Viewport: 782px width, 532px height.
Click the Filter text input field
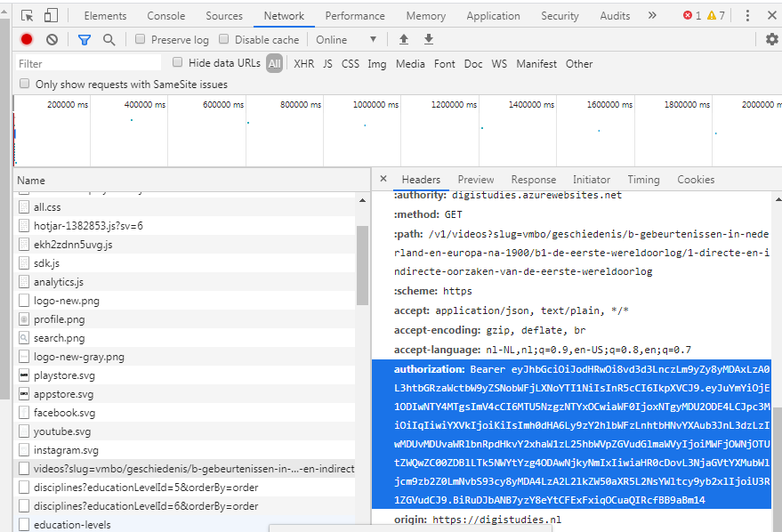[88, 63]
